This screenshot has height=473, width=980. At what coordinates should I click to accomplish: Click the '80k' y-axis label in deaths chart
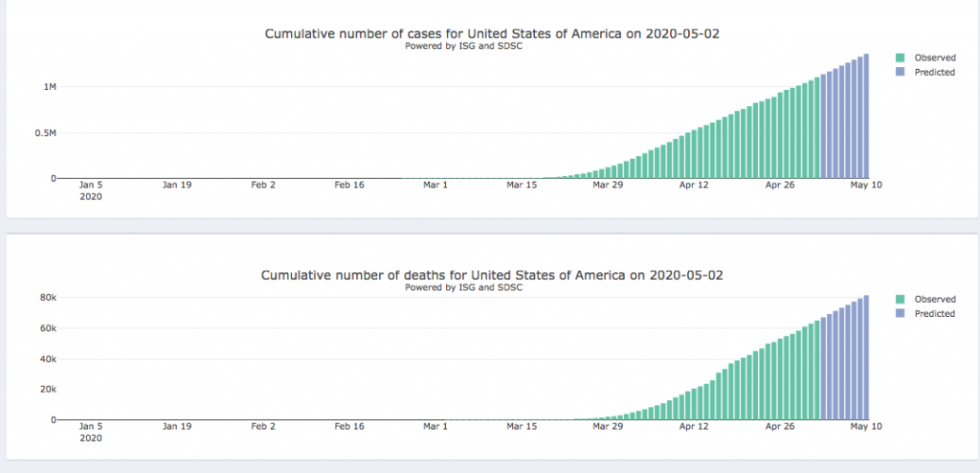point(48,298)
